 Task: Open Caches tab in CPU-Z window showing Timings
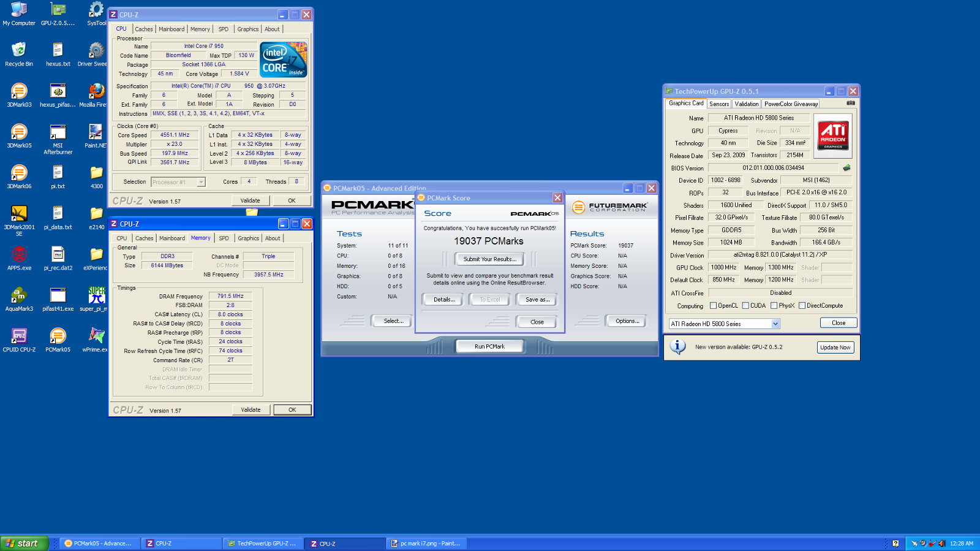click(x=145, y=238)
